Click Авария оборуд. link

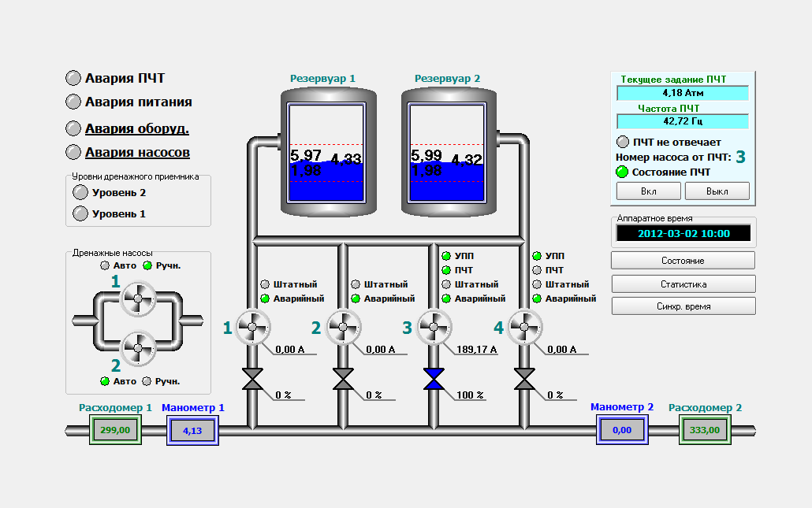[x=137, y=128]
